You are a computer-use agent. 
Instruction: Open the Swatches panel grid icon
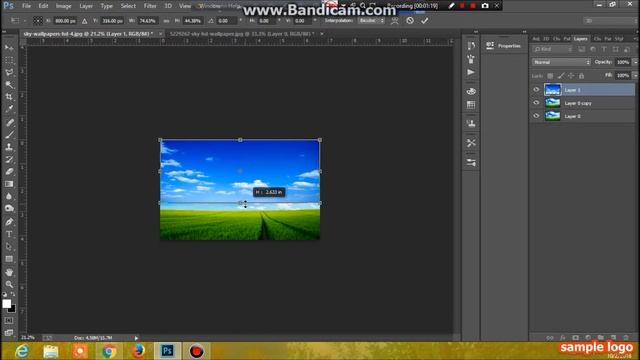471,105
